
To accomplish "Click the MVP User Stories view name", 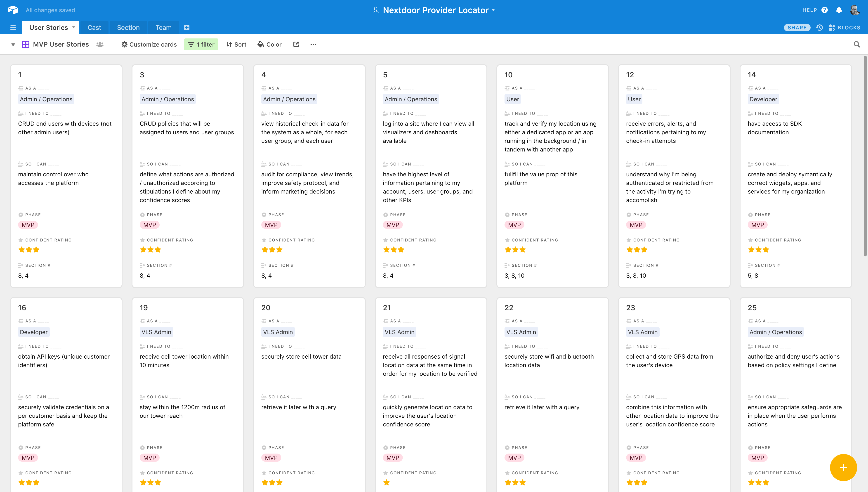I will pyautogui.click(x=61, y=44).
